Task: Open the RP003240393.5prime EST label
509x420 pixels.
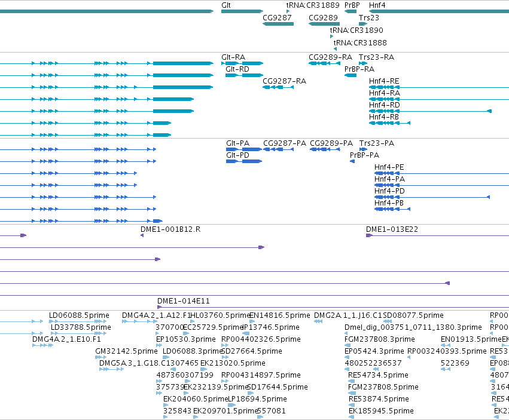Action: click(x=447, y=351)
